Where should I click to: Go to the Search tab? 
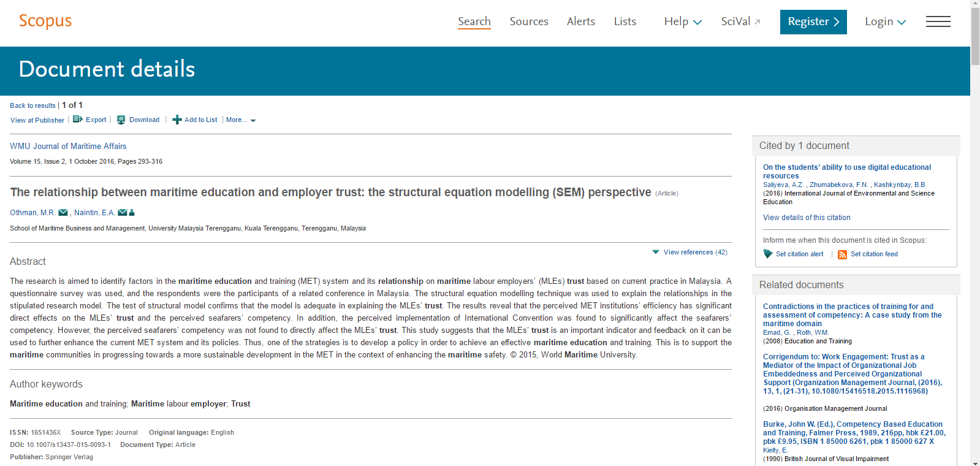[474, 21]
